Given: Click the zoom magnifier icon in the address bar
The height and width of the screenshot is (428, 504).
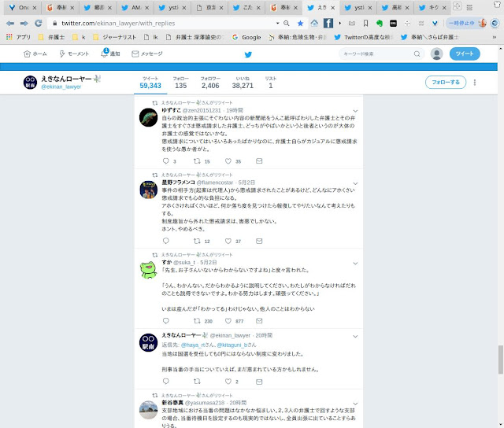Looking at the screenshot, I should (x=287, y=23).
